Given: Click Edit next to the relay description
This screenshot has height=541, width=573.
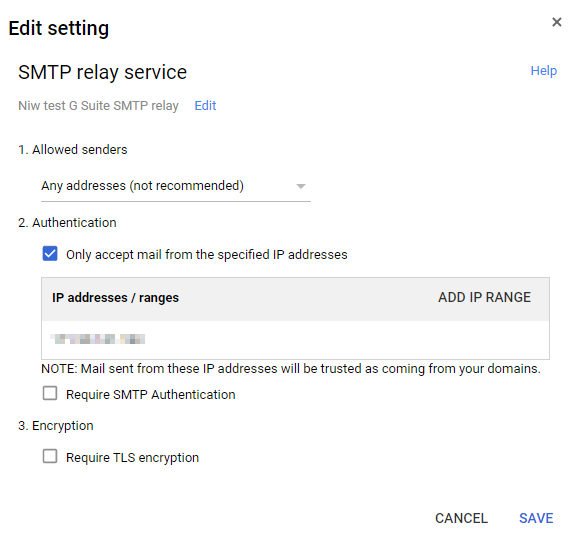Looking at the screenshot, I should (x=205, y=106).
